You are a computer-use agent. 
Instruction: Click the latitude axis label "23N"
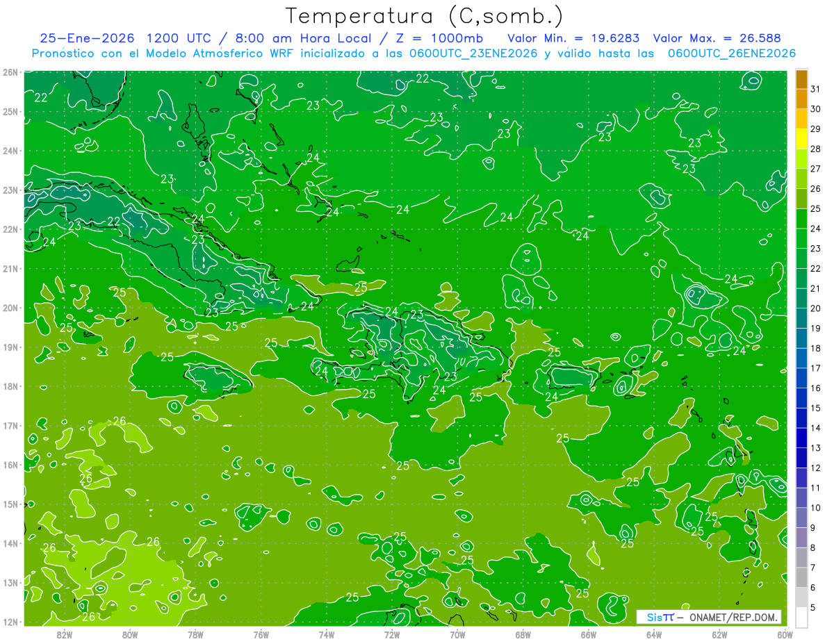[x=10, y=190]
